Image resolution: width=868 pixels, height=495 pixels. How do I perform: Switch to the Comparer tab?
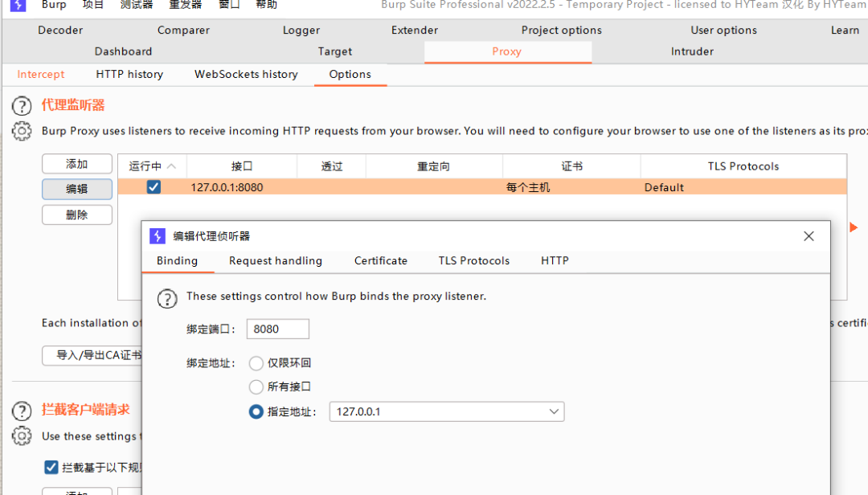click(x=183, y=31)
